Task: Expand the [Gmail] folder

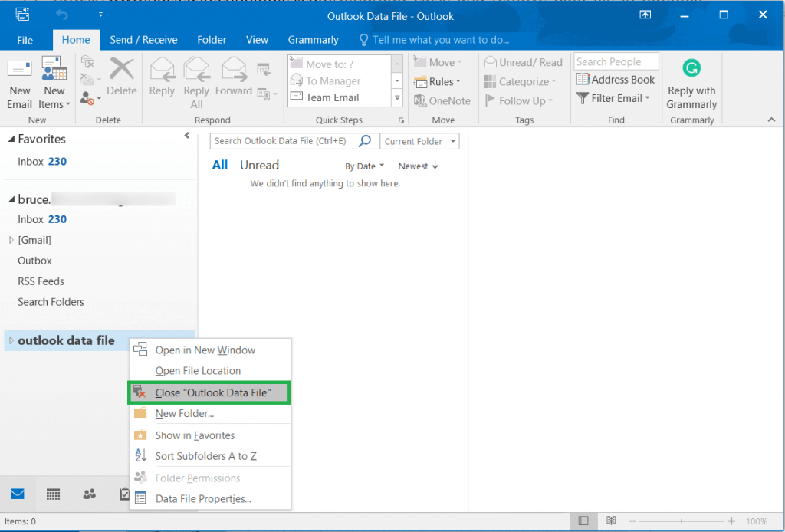Action: tap(11, 240)
